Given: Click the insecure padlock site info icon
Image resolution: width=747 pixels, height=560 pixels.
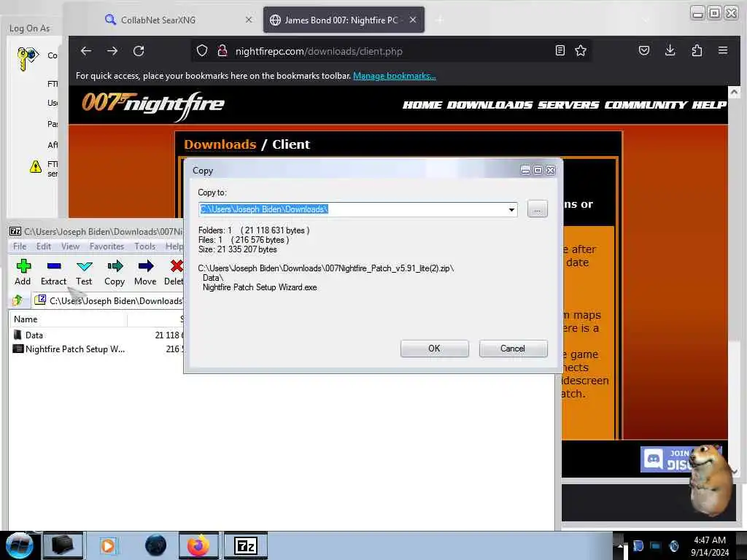Looking at the screenshot, I should coord(222,50).
